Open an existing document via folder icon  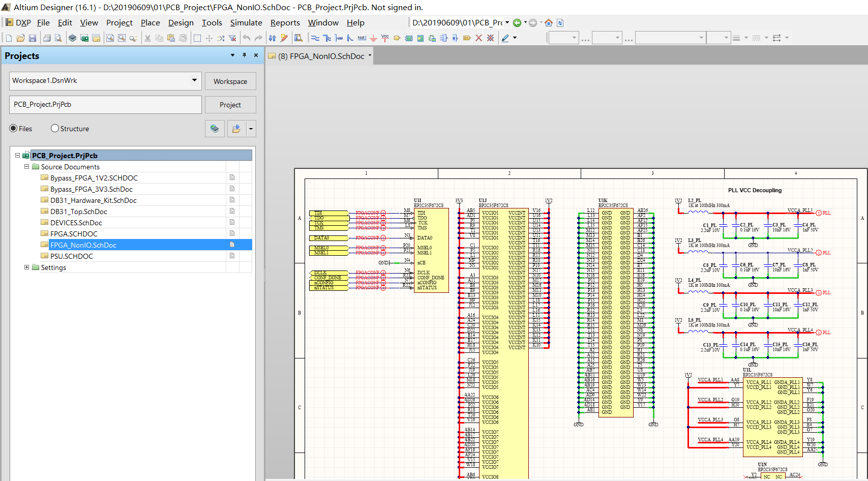tap(21, 38)
